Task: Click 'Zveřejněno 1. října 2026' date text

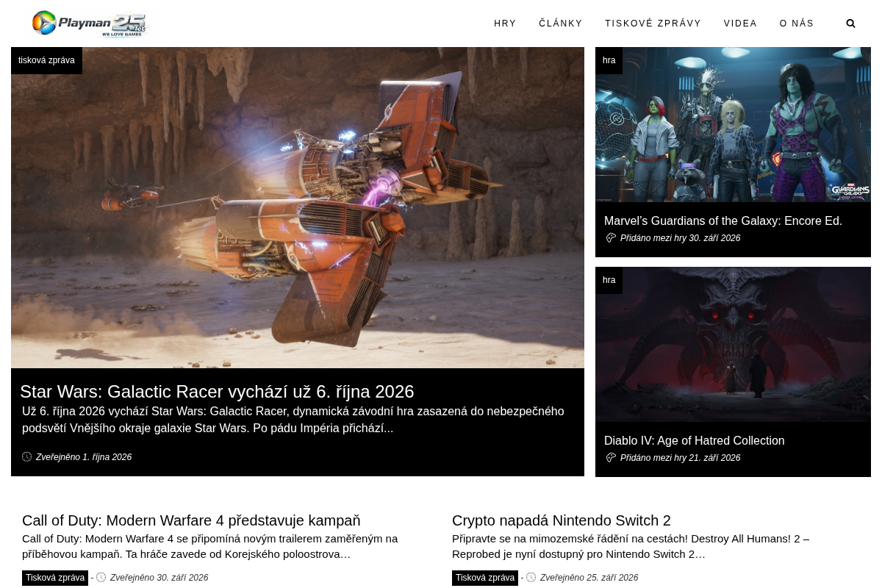Action: tap(84, 457)
